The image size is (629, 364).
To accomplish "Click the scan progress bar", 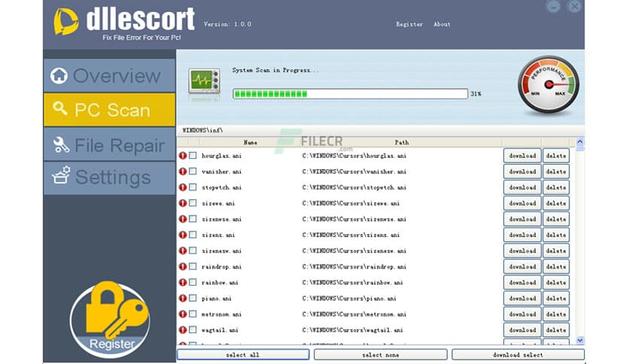I will point(350,94).
